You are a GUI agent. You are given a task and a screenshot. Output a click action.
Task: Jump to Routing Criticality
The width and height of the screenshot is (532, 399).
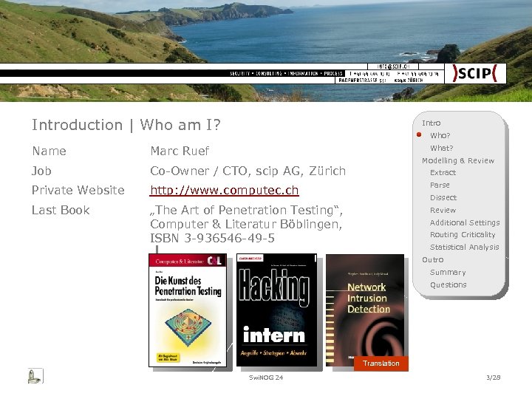[463, 235]
